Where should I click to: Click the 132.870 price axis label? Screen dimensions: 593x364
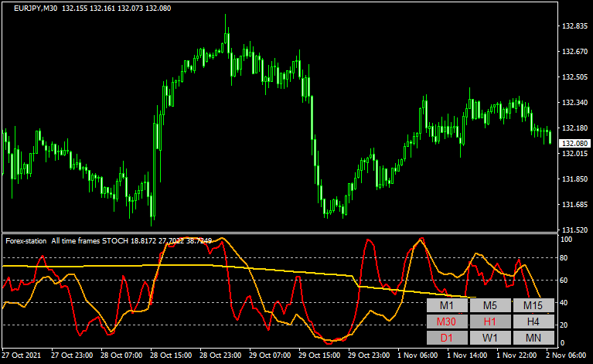(574, 27)
